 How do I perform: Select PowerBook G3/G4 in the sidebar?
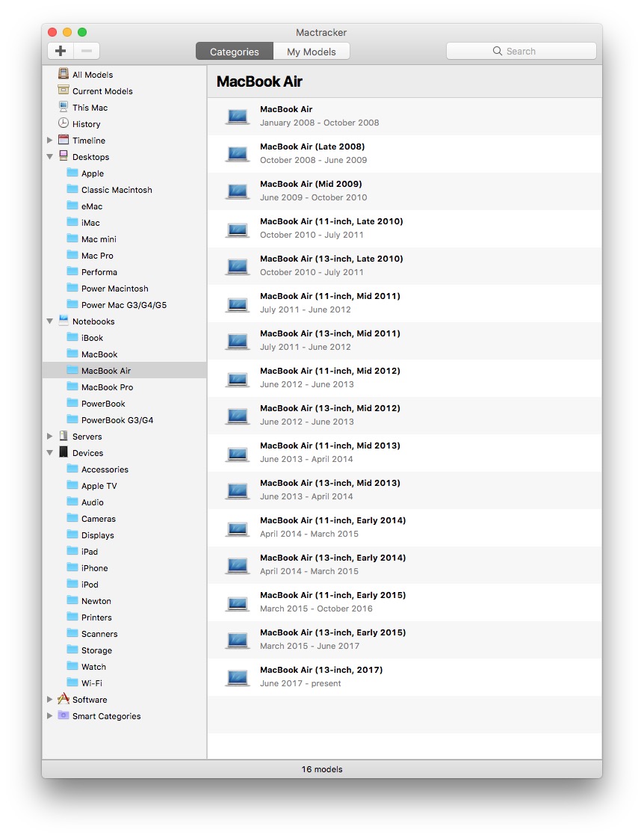125,420
